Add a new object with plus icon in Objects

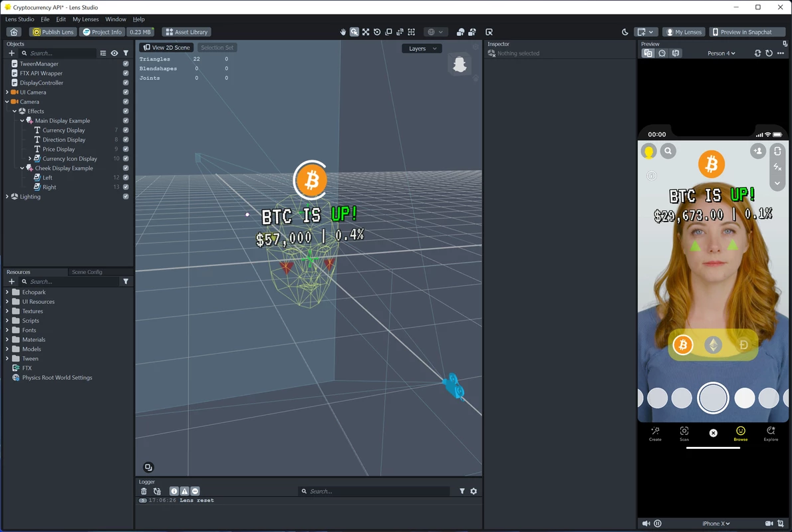pos(11,53)
